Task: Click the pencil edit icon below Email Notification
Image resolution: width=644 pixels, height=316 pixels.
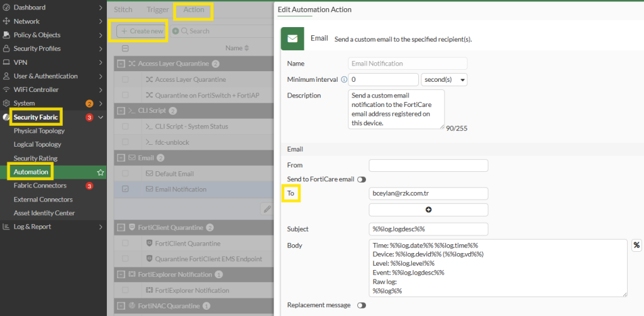Action: pyautogui.click(x=267, y=209)
